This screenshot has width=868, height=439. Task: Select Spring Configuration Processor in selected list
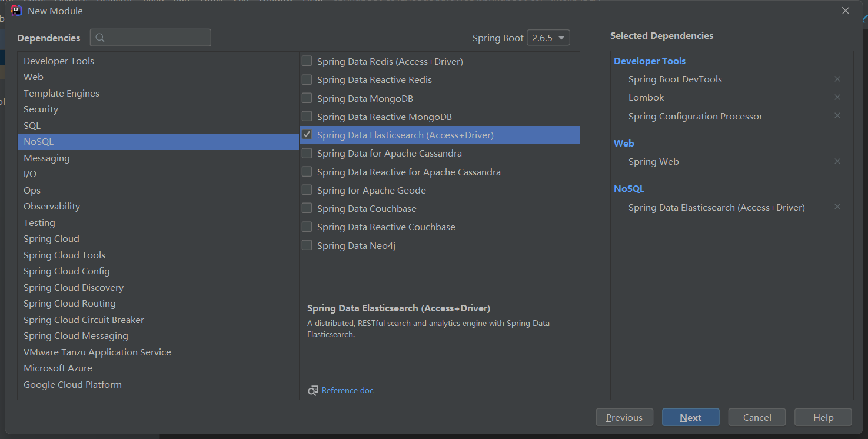[696, 116]
